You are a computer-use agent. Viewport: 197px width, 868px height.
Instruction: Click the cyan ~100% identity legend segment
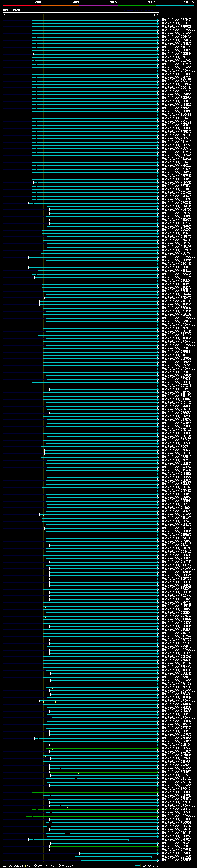[x=175, y=6]
